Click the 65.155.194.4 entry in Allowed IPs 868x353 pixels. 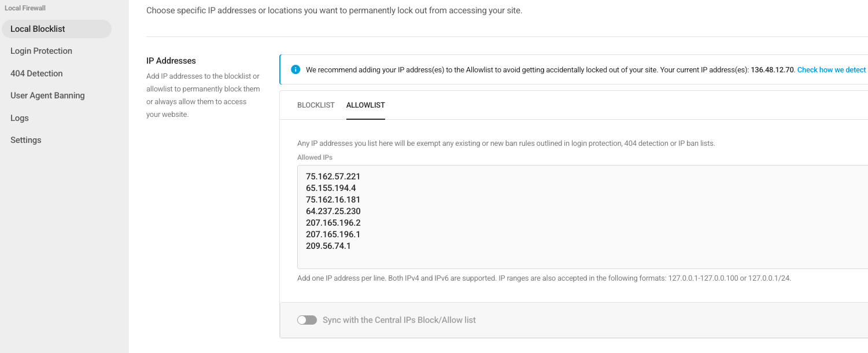(331, 188)
